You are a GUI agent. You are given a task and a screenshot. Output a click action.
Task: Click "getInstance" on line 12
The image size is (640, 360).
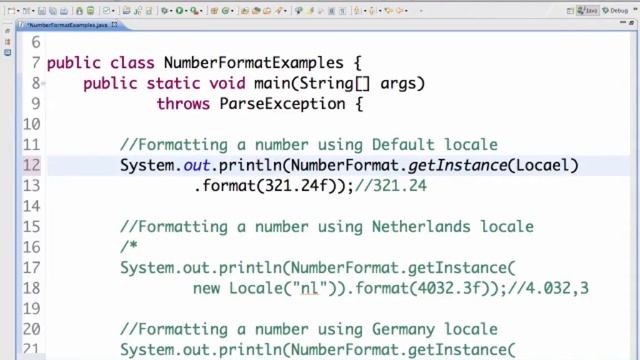[457, 166]
